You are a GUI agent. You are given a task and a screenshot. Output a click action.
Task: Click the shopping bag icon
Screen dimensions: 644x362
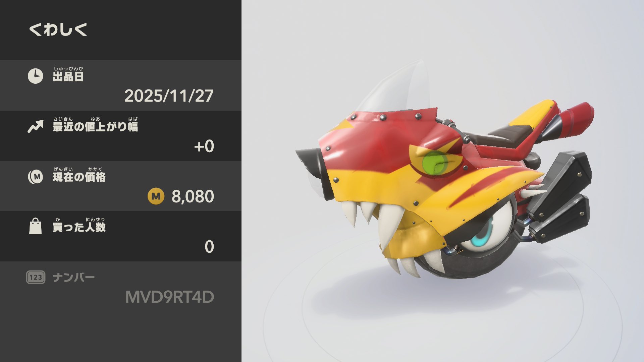(x=36, y=226)
